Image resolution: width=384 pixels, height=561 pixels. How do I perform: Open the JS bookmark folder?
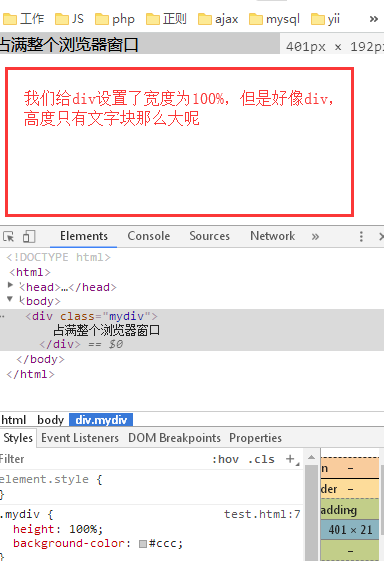[x=69, y=19]
